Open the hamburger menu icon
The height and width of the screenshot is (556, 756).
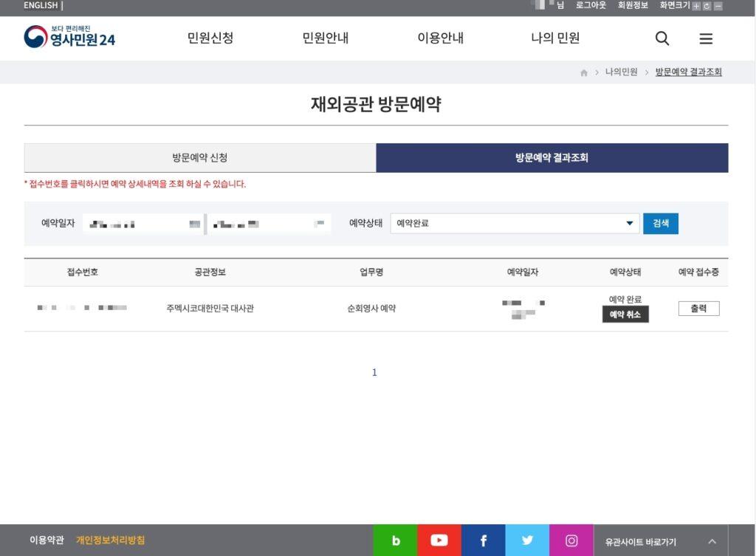706,38
